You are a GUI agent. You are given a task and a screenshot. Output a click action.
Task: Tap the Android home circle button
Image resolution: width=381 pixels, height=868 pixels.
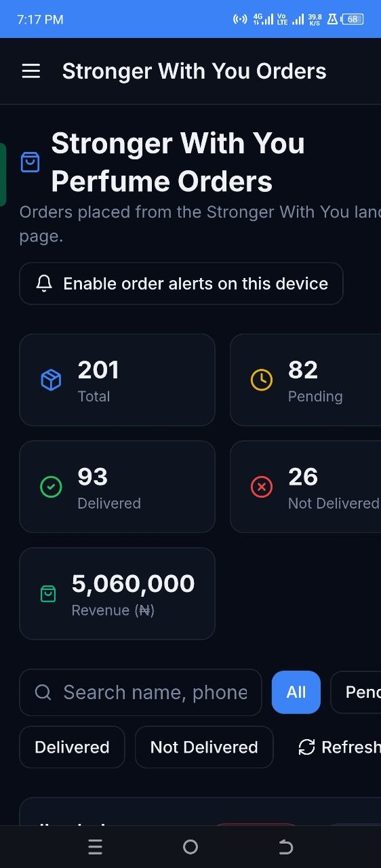pyautogui.click(x=190, y=847)
